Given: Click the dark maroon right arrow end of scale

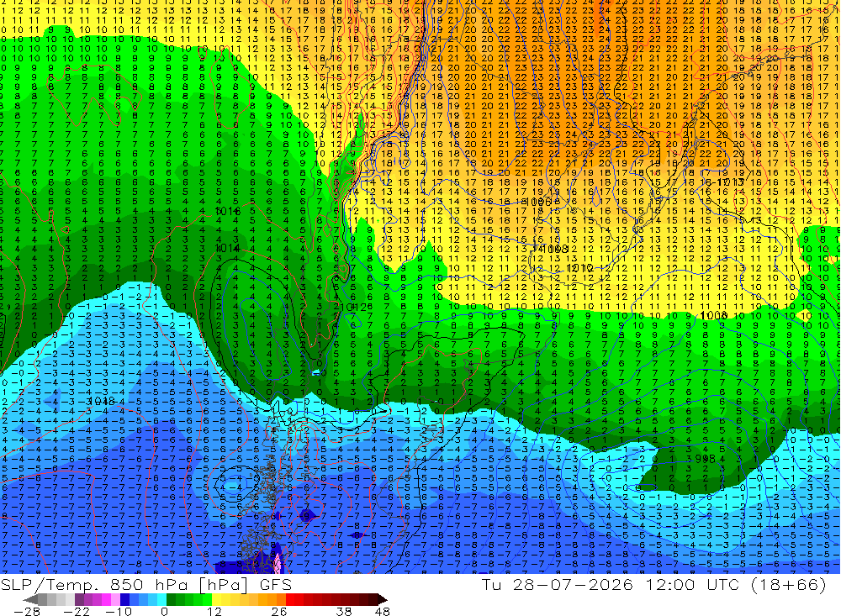Looking at the screenshot, I should [383, 599].
